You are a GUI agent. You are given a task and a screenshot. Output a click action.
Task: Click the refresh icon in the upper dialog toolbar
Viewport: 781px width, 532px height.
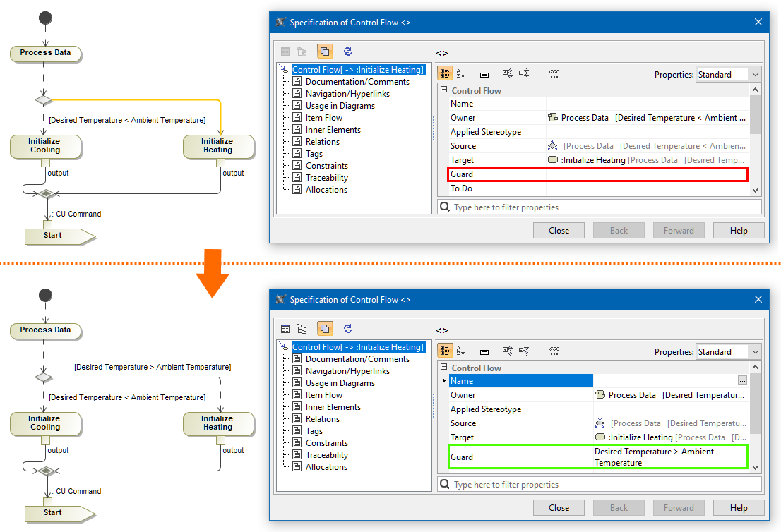347,52
